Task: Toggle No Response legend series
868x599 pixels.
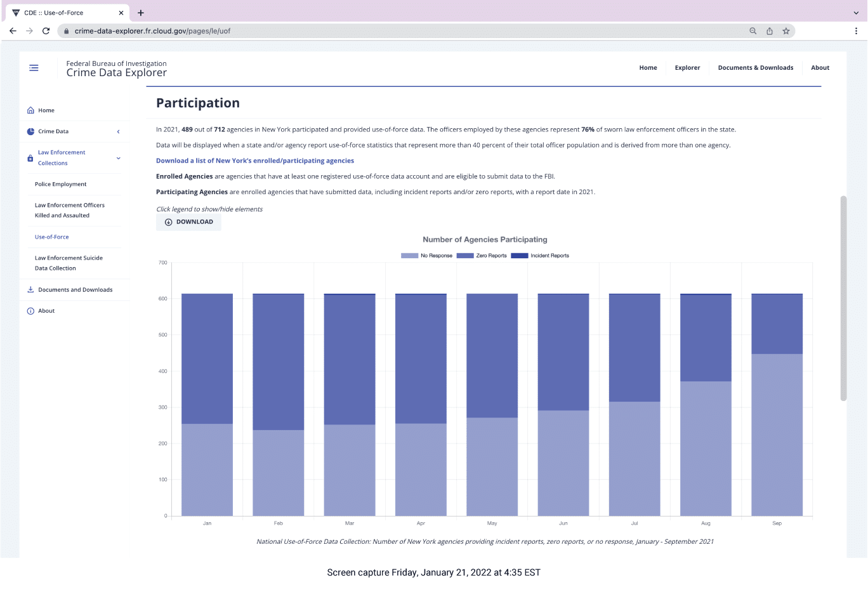Action: point(427,256)
